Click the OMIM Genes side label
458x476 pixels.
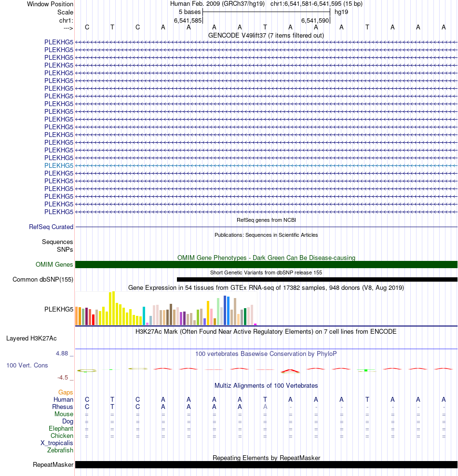coord(54,264)
